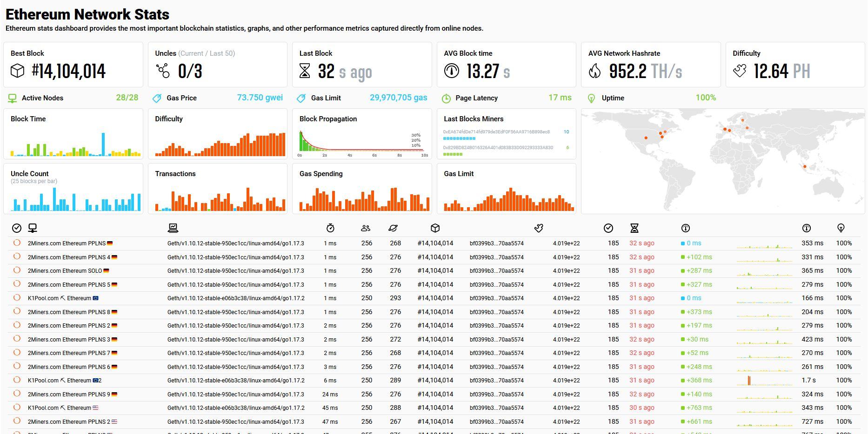Click the K1Pool.com Ethereum 2 propagation sparkline
Image resolution: width=868 pixels, height=434 pixels.
(x=764, y=381)
